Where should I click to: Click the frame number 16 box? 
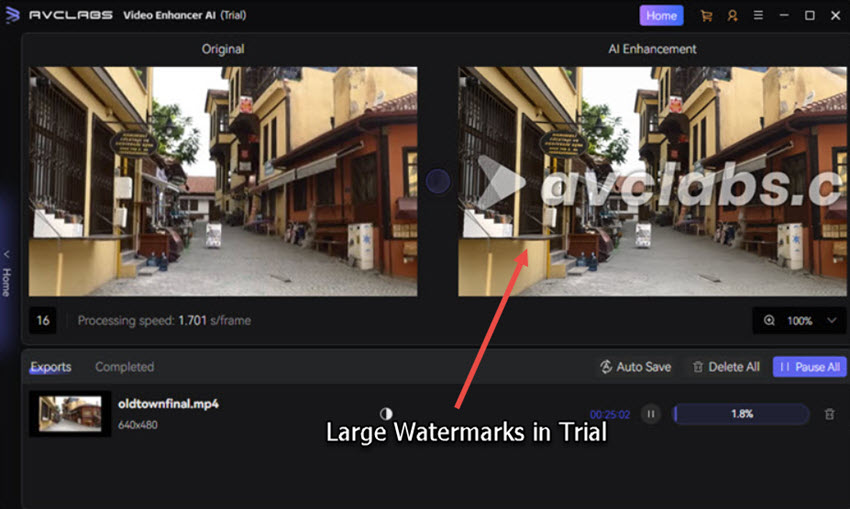tap(43, 320)
